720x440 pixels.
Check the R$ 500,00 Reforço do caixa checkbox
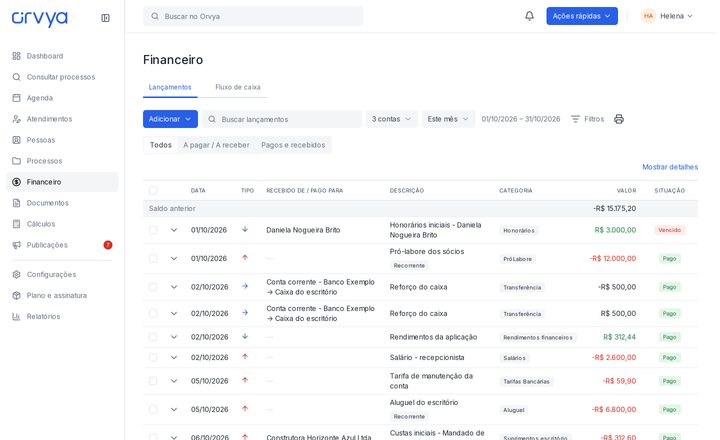153,313
